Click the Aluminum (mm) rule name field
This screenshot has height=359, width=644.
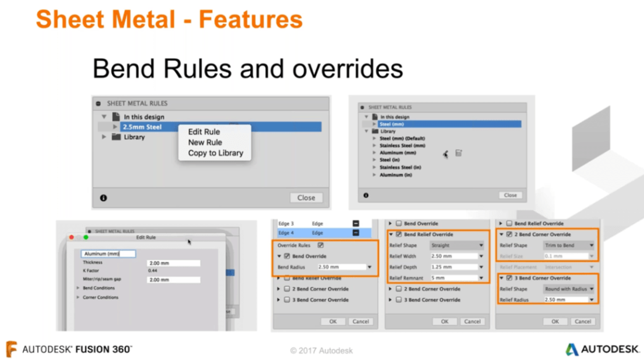(x=108, y=253)
